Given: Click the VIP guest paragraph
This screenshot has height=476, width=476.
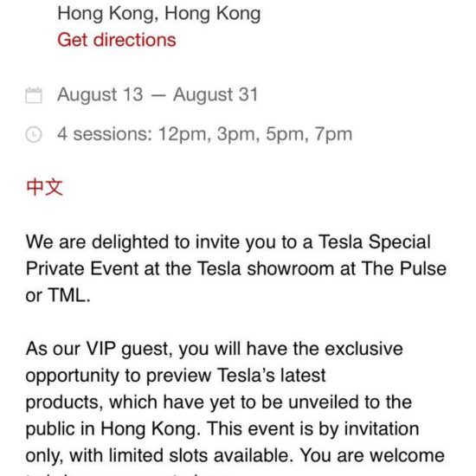Looking at the screenshot, I should tap(235, 407).
